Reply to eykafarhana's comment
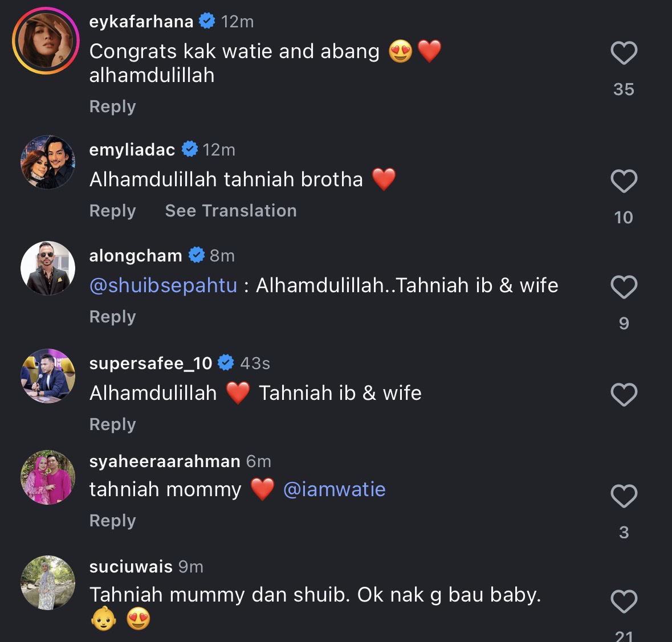The image size is (672, 642). point(112,107)
